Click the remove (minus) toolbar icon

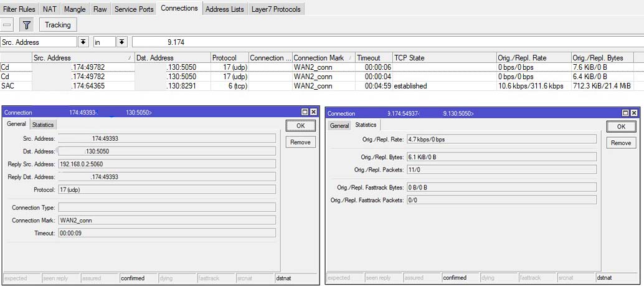tap(7, 25)
